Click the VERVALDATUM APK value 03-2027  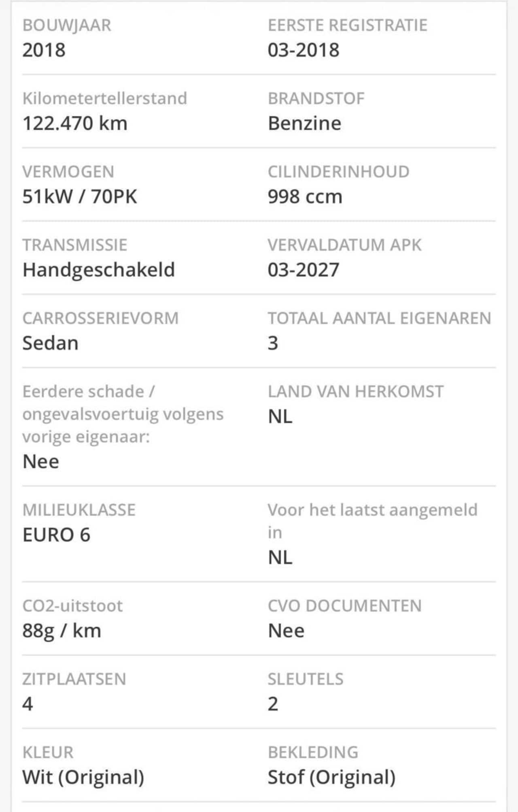[304, 270]
